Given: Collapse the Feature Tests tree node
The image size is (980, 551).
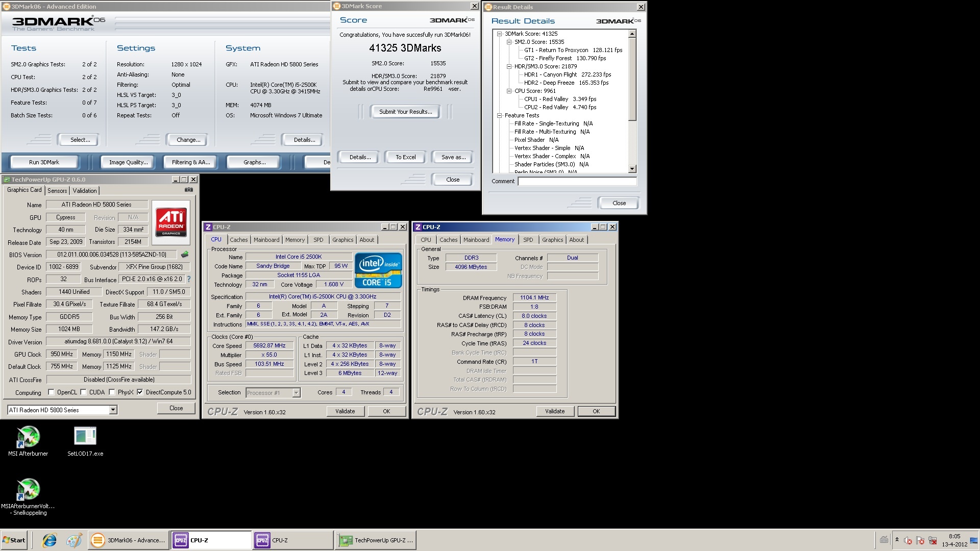Looking at the screenshot, I should [x=499, y=115].
